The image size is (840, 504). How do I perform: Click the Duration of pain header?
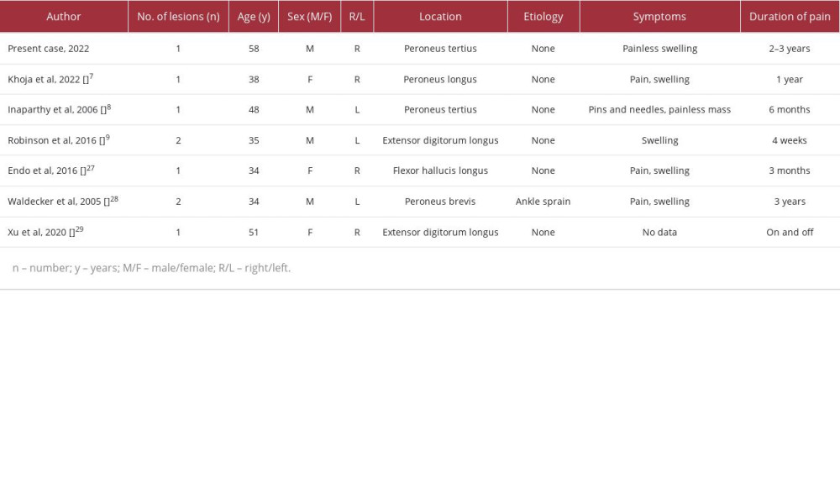(x=790, y=17)
